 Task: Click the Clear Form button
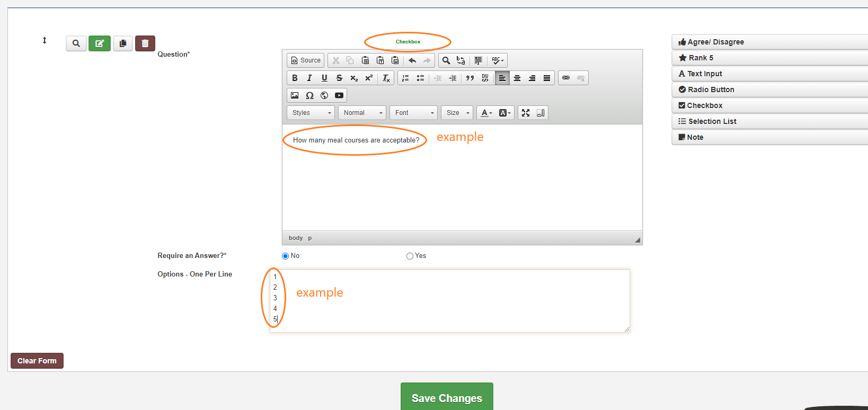pos(37,361)
